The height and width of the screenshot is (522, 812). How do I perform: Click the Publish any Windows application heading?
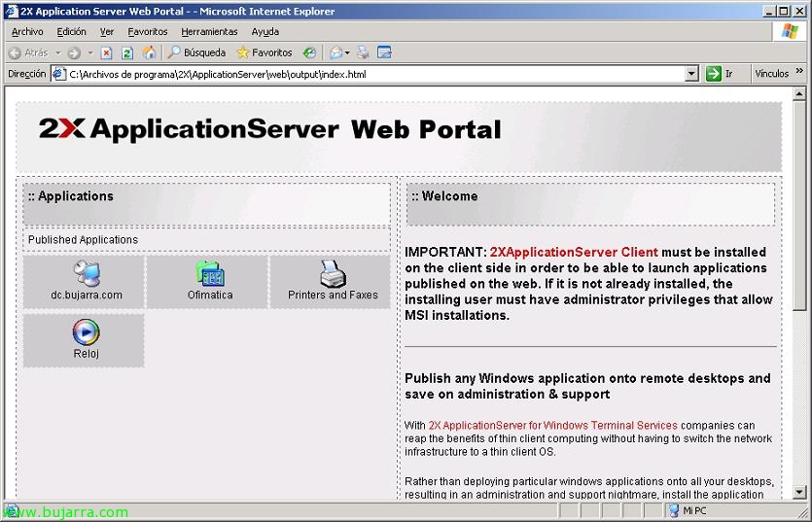click(587, 386)
